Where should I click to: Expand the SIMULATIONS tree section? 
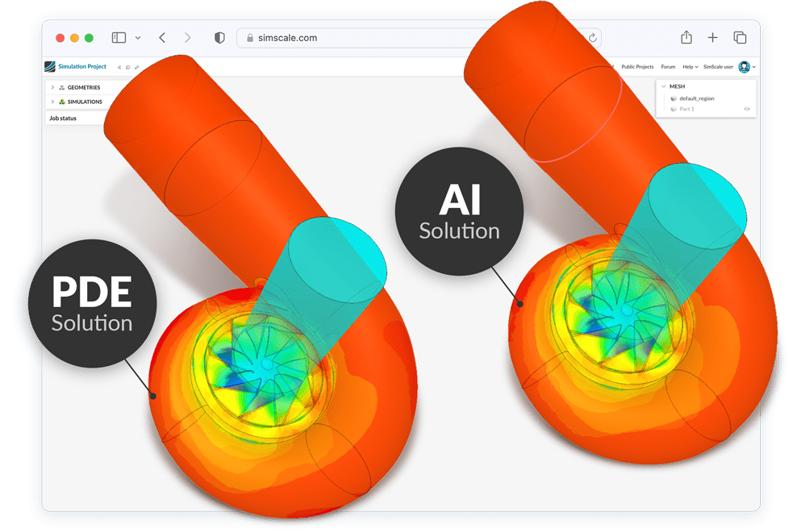(52, 102)
